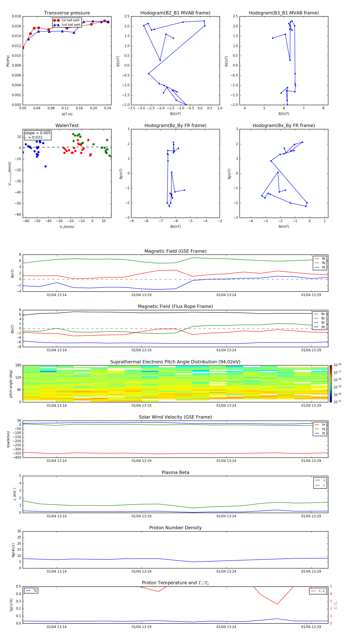Click the 01/04 13:19 tick under Plasma Beta
This screenshot has height=644, width=351.
(141, 516)
